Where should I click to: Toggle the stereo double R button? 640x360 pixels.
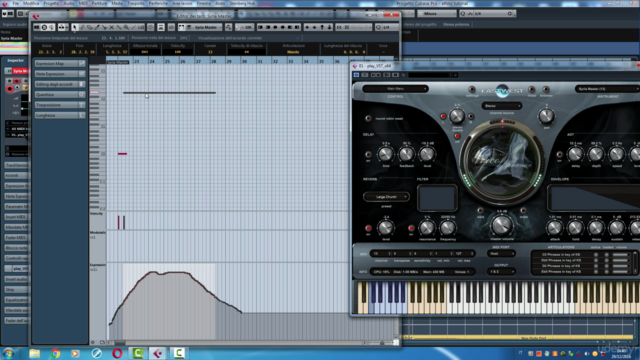pyautogui.click(x=471, y=117)
